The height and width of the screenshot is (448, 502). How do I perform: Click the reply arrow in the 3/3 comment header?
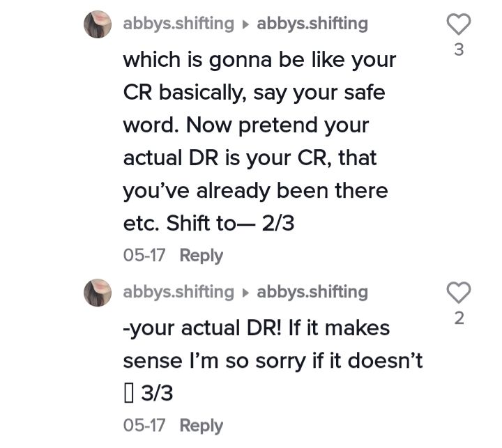click(245, 293)
